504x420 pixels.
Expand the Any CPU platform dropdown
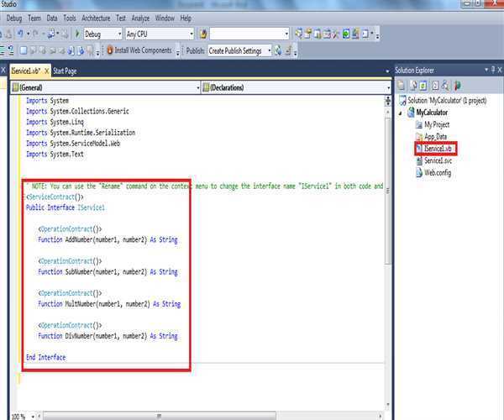(190, 34)
